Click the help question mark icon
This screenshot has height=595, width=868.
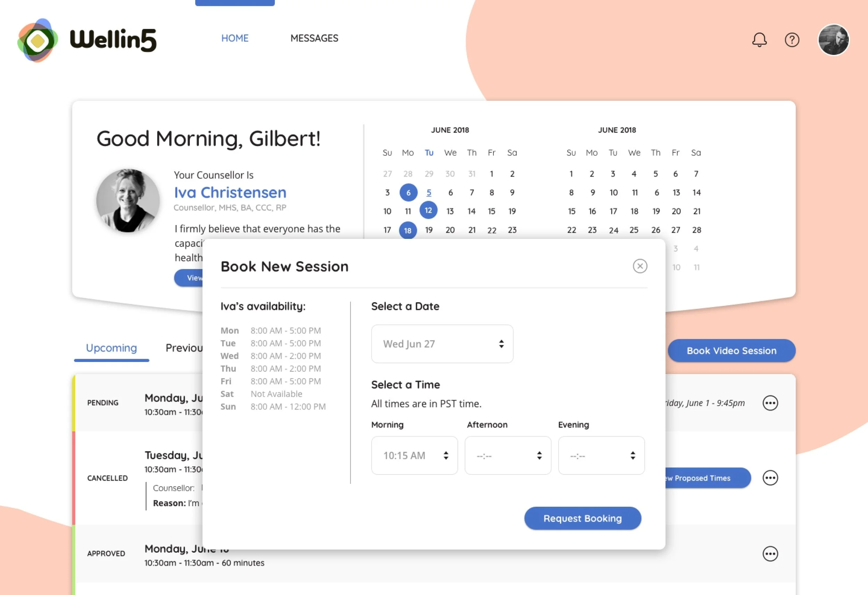pos(792,40)
